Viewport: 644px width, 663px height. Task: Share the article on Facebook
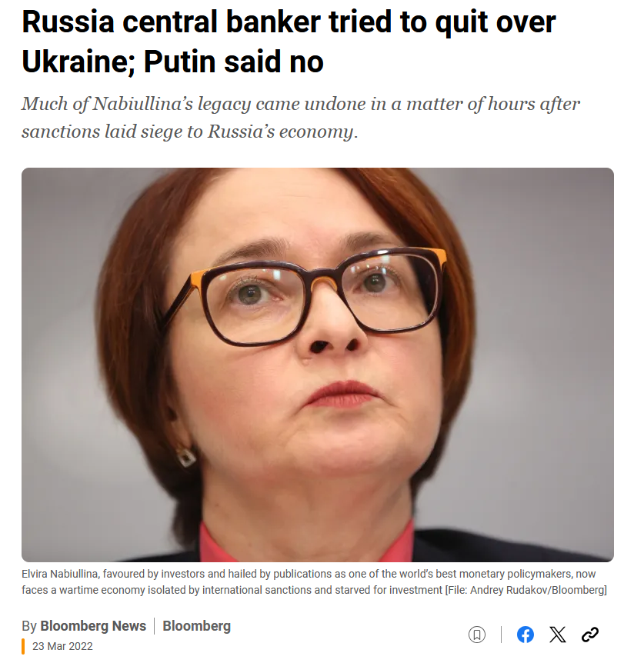click(526, 635)
